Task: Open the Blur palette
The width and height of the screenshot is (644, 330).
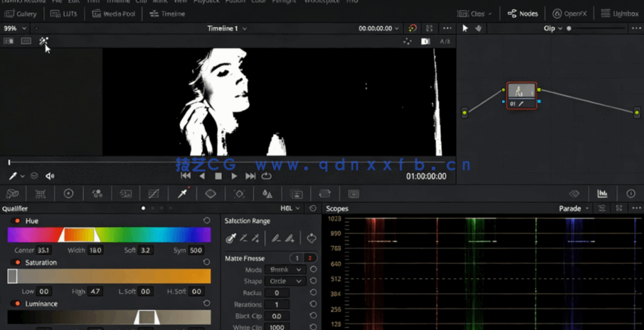Action: click(x=267, y=194)
